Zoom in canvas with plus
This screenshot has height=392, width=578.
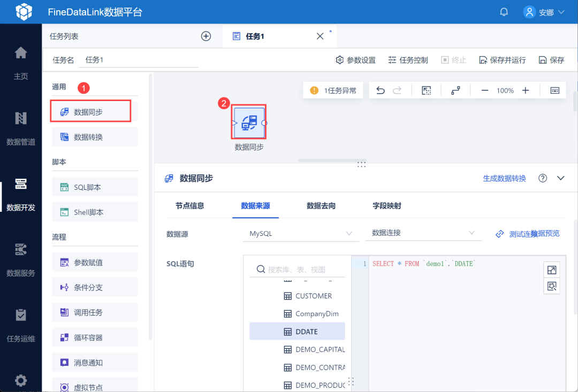click(526, 90)
